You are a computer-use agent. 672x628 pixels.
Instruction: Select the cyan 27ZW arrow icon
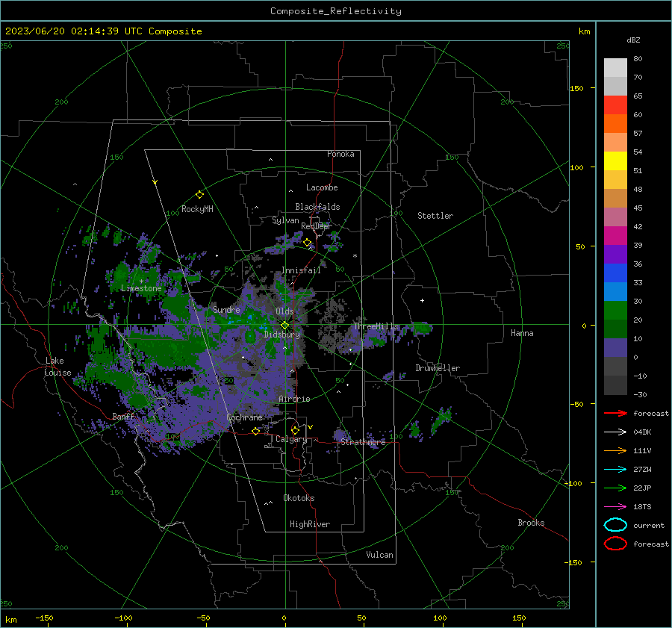point(615,470)
